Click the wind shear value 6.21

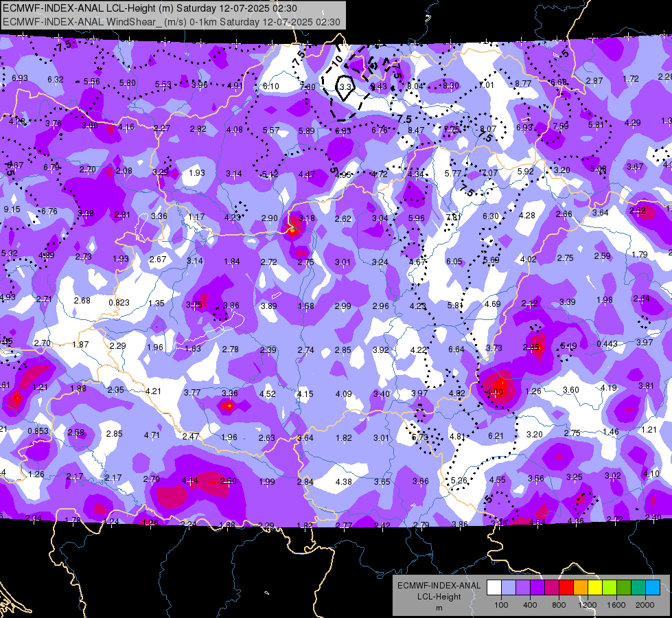[x=496, y=436]
